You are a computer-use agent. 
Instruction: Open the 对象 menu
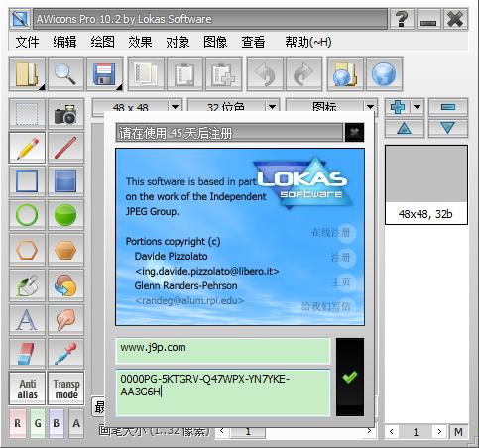point(178,42)
